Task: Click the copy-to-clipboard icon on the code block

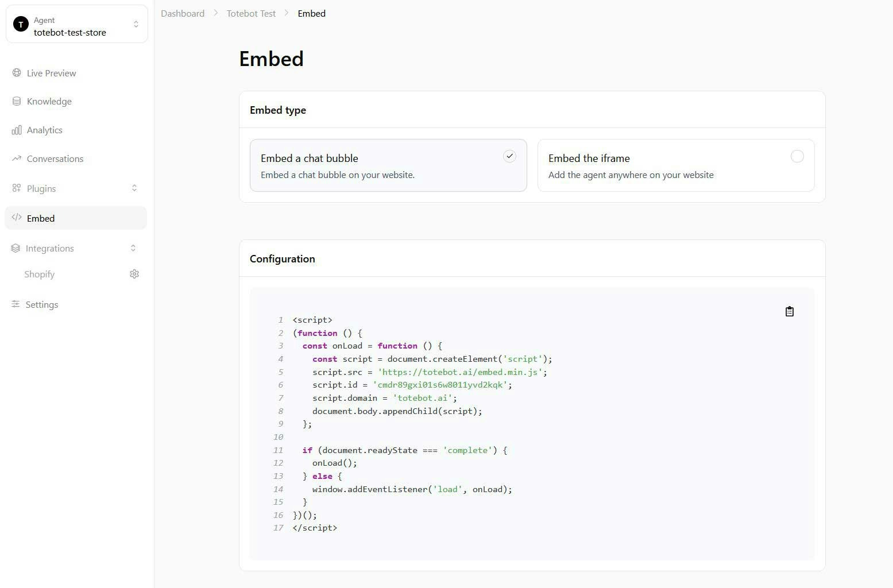Action: pos(789,311)
